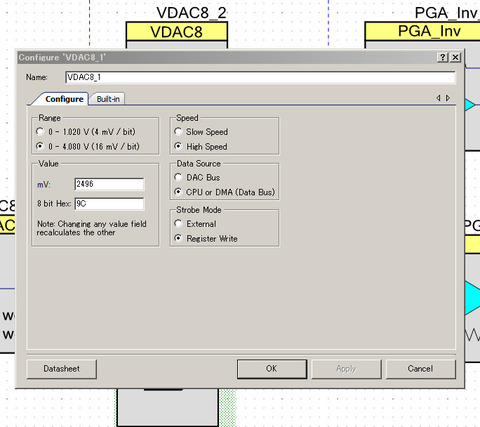The image size is (480, 427).
Task: Click the left tab-scroll arrow
Action: pyautogui.click(x=439, y=98)
